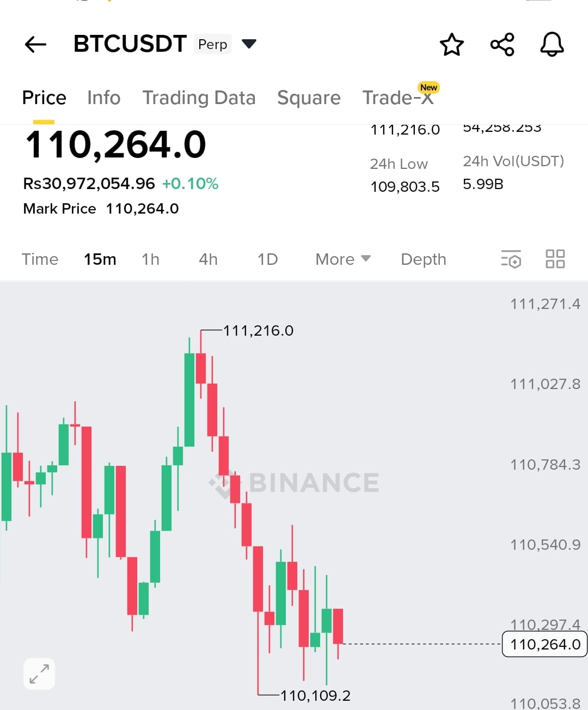The width and height of the screenshot is (588, 710).
Task: Select the Time chart mode
Action: point(40,259)
